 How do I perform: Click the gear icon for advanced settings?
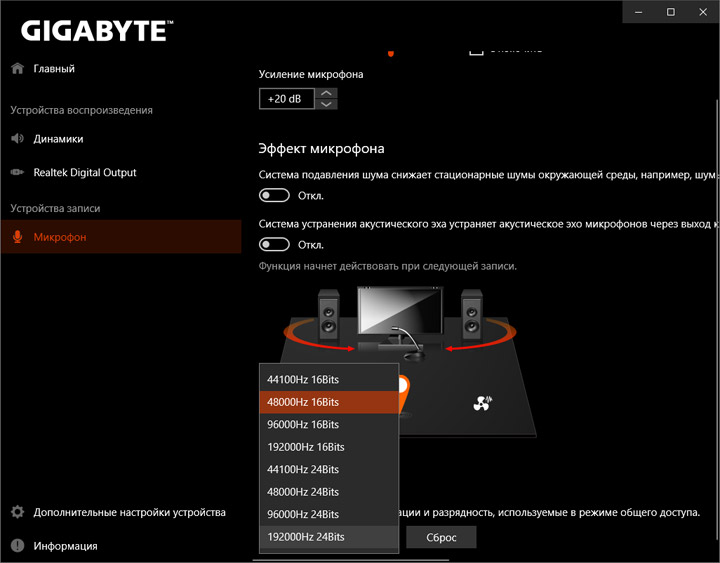click(x=17, y=512)
